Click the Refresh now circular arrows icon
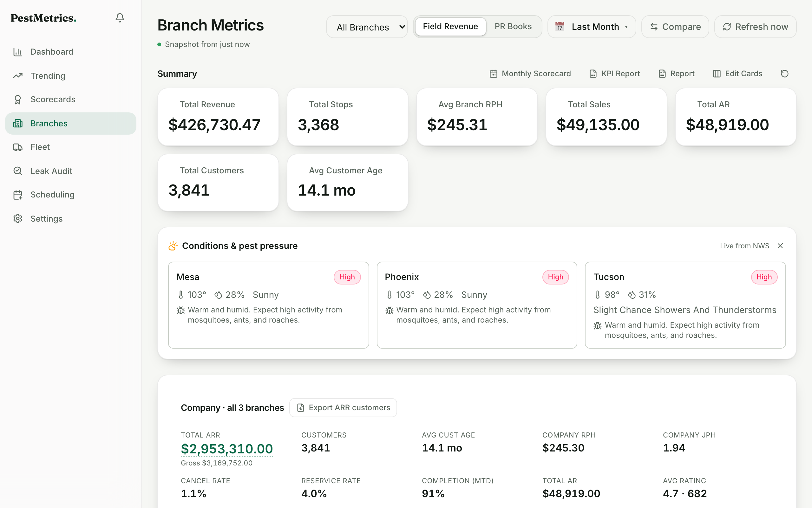The height and width of the screenshot is (508, 812). [727, 27]
